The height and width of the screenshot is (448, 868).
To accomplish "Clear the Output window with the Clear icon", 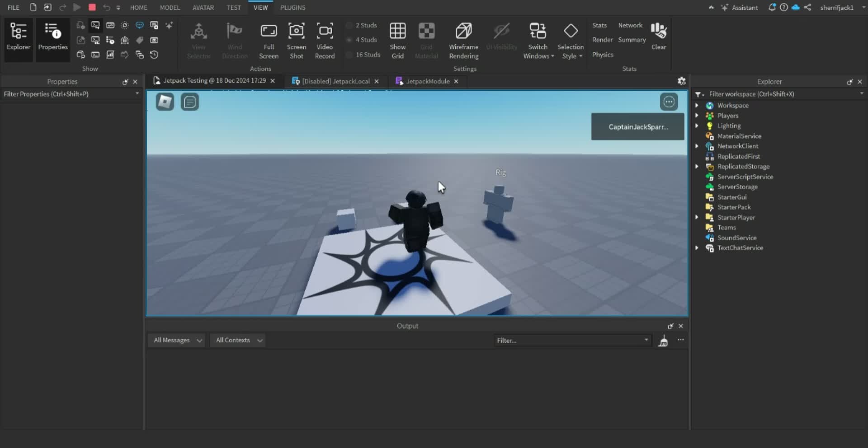I will tap(658, 35).
